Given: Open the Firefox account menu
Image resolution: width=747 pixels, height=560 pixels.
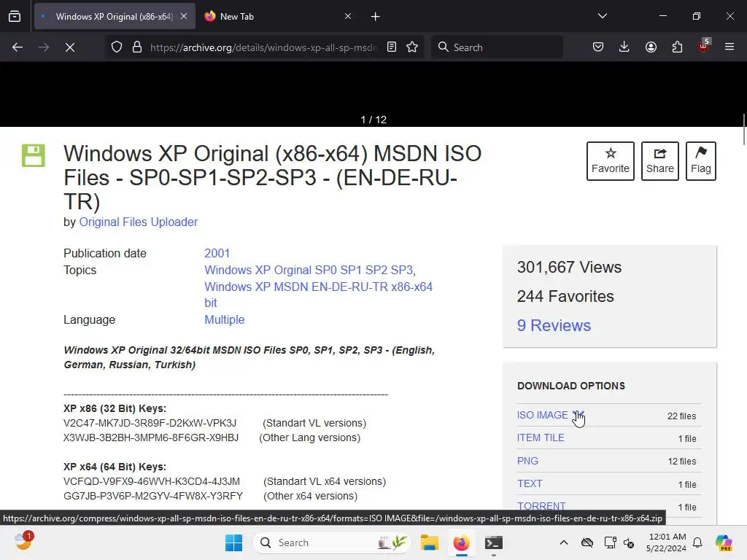Looking at the screenshot, I should tap(651, 47).
